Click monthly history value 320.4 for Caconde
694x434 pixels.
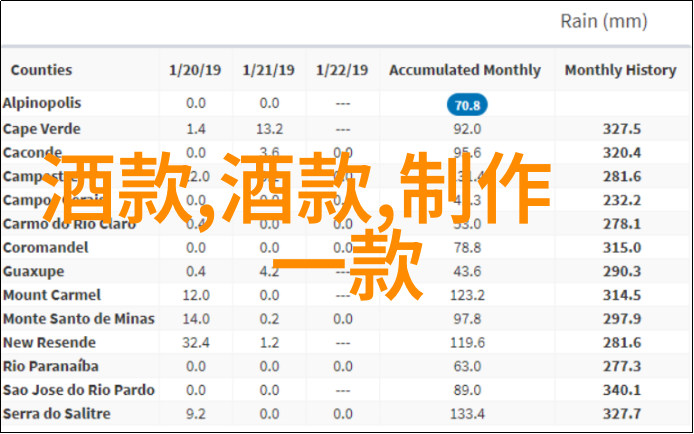[622, 153]
